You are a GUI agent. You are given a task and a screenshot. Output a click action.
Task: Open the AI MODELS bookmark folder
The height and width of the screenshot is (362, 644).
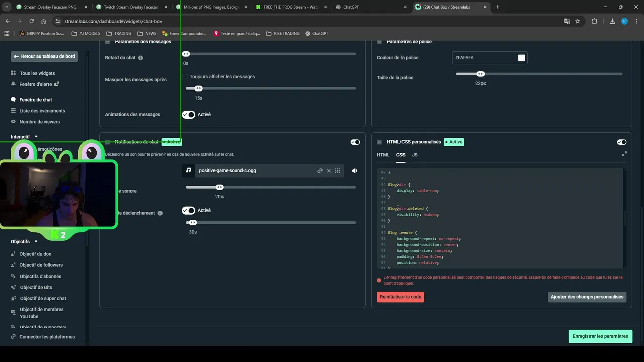point(86,33)
